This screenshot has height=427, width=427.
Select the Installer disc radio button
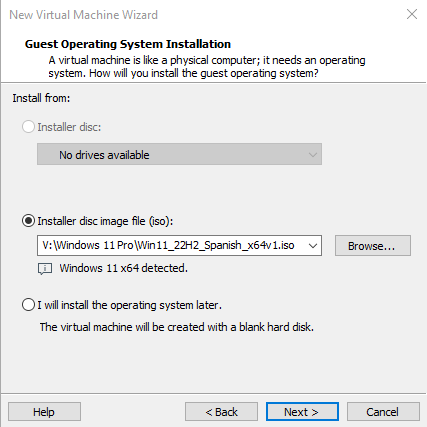point(28,127)
